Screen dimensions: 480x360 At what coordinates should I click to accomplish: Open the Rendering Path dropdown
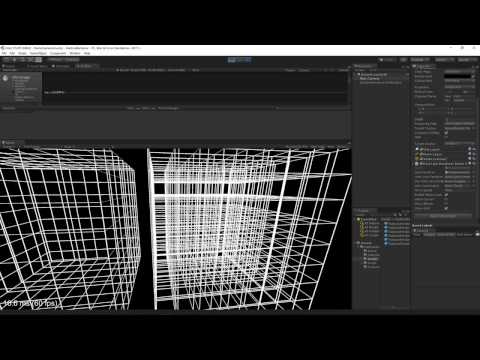(459, 124)
